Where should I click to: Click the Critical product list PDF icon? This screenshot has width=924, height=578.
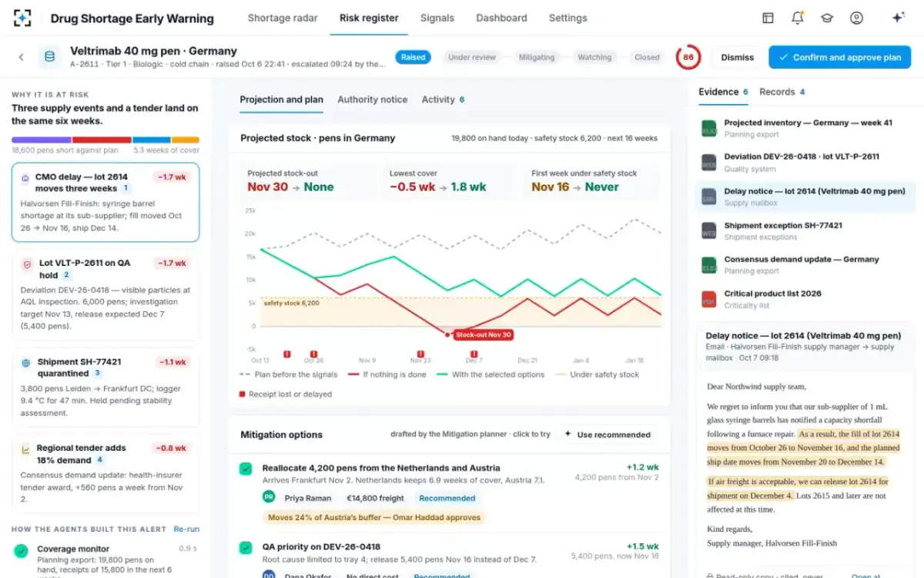(709, 299)
